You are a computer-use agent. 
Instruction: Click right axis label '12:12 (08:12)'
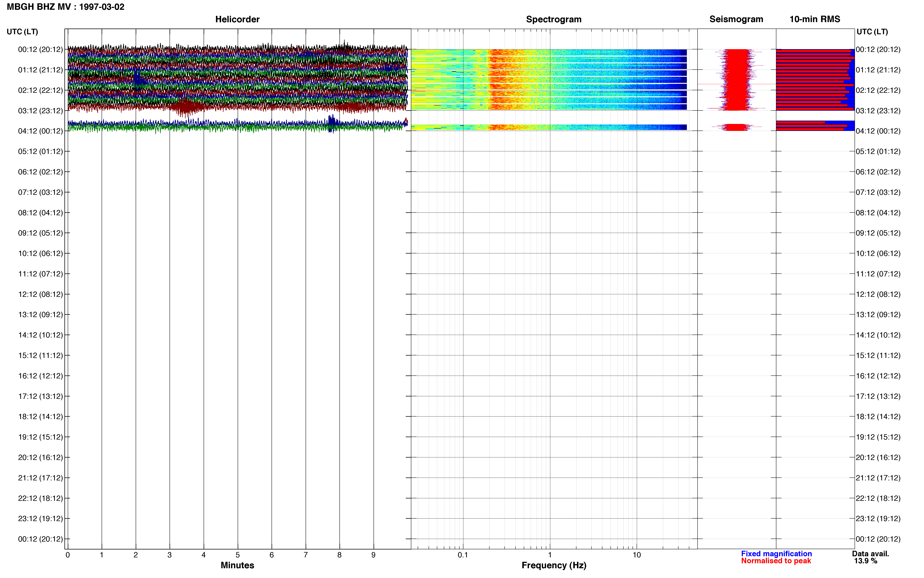878,294
